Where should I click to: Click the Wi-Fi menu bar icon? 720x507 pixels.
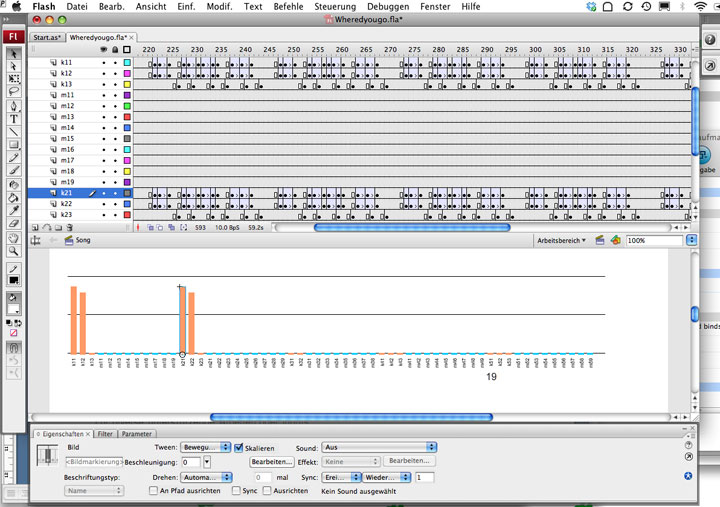pyautogui.click(x=701, y=6)
